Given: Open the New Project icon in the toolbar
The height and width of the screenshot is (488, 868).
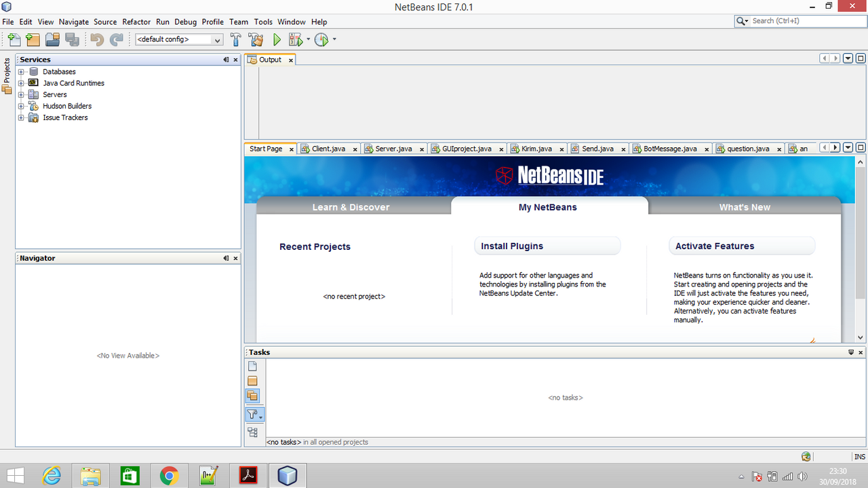Looking at the screenshot, I should click(33, 39).
